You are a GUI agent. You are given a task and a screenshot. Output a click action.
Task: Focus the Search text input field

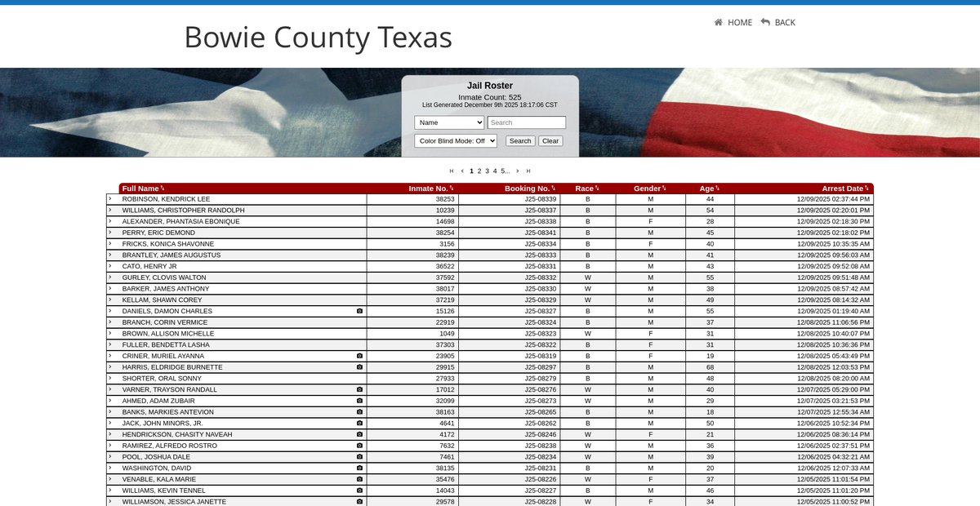(527, 122)
